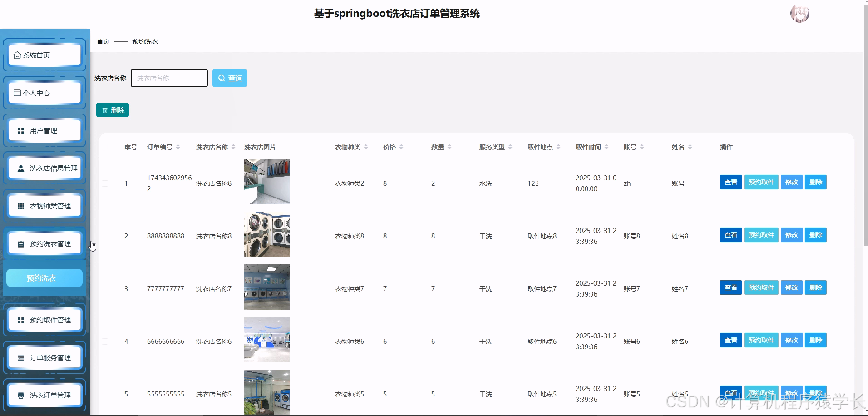
Task: Open the 系统首页 menu item
Action: coord(44,55)
